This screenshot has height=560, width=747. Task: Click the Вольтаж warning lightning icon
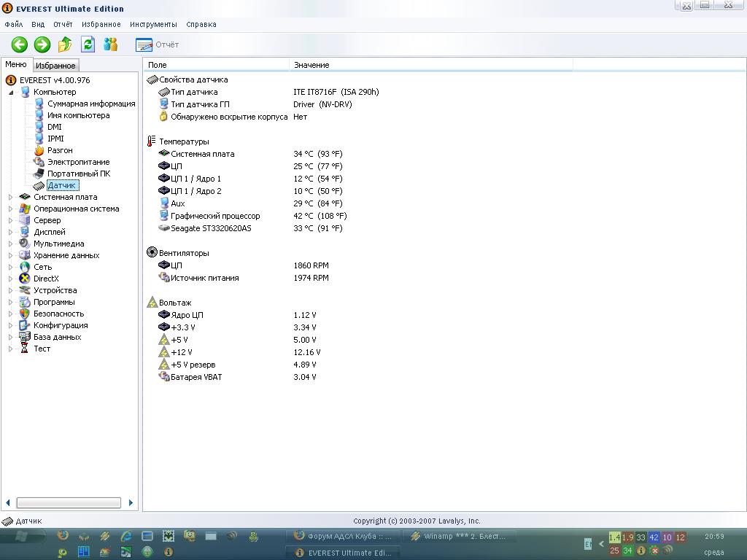[x=152, y=303]
